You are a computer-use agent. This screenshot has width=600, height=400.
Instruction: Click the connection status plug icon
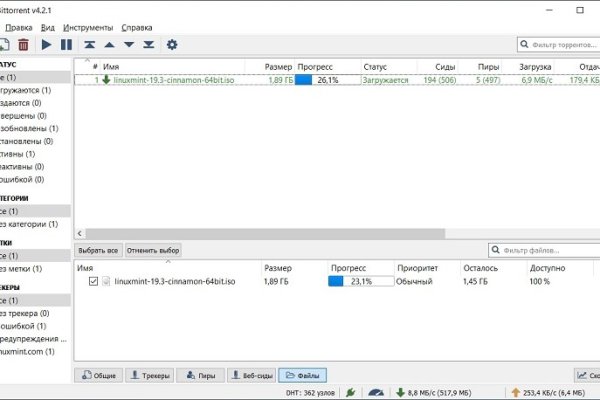coord(351,393)
